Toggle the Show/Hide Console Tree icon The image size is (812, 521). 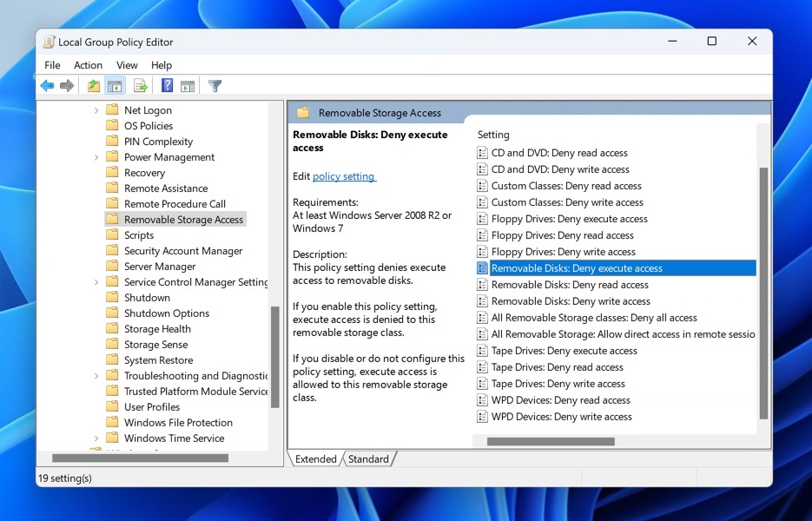click(x=115, y=85)
